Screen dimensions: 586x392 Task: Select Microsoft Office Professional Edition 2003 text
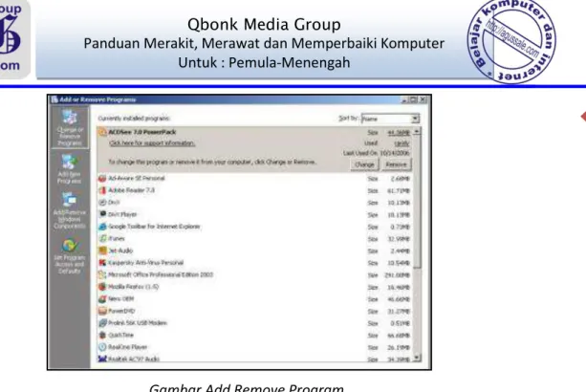tap(161, 274)
